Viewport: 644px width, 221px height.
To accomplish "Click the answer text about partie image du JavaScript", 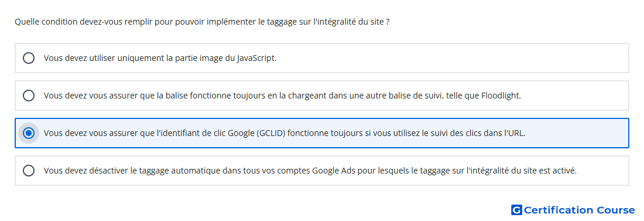I will tap(160, 58).
